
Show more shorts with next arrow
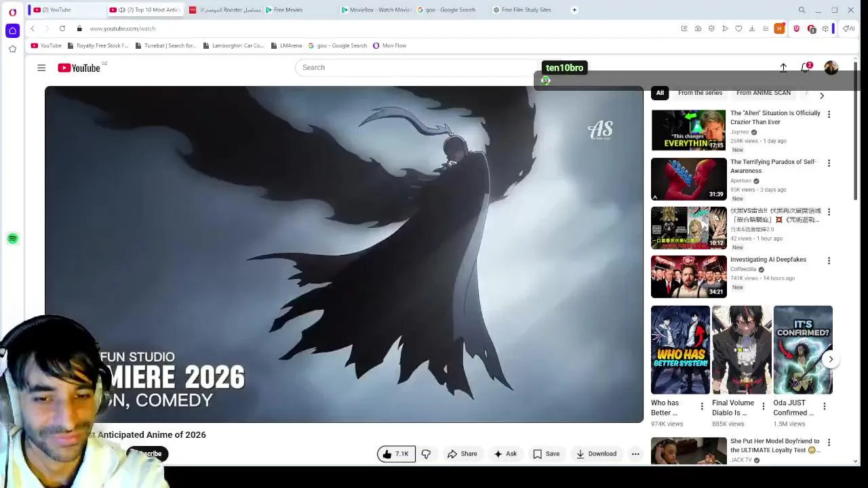coord(831,359)
